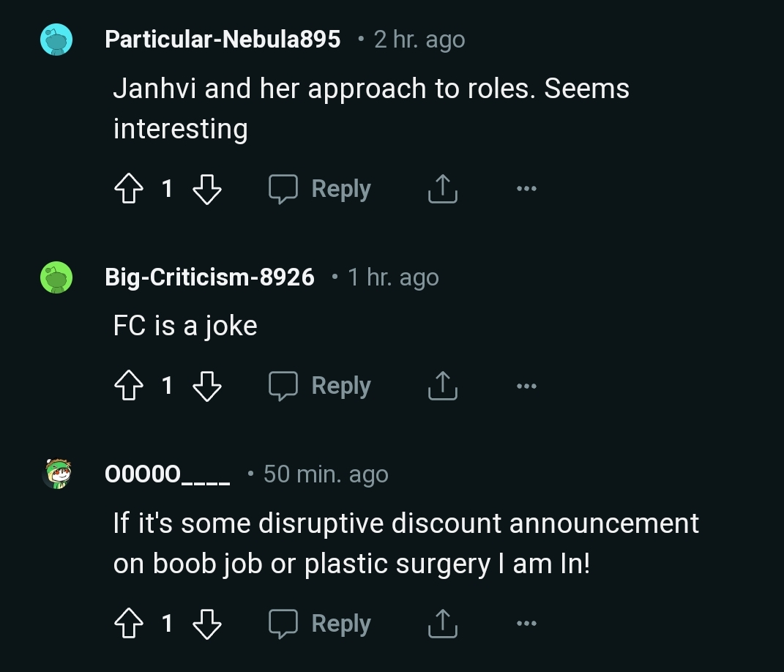Click the blue avatar of Particular-Nebula895
Viewport: 784px width, 672px height.
[56, 40]
